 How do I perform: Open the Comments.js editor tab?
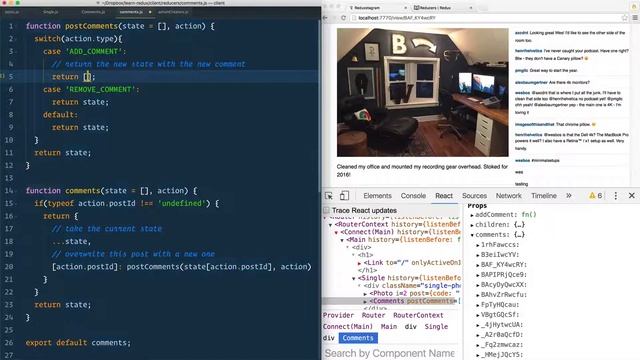[x=93, y=12]
